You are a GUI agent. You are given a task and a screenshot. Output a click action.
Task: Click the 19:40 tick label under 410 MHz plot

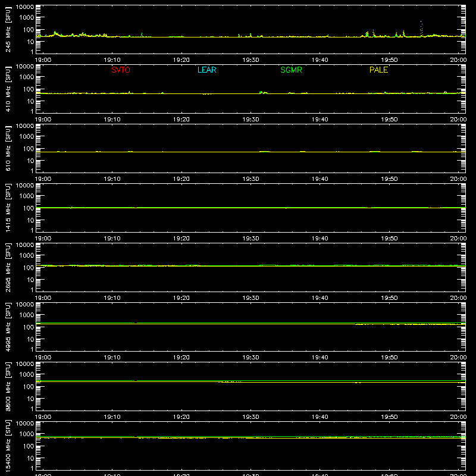point(320,120)
